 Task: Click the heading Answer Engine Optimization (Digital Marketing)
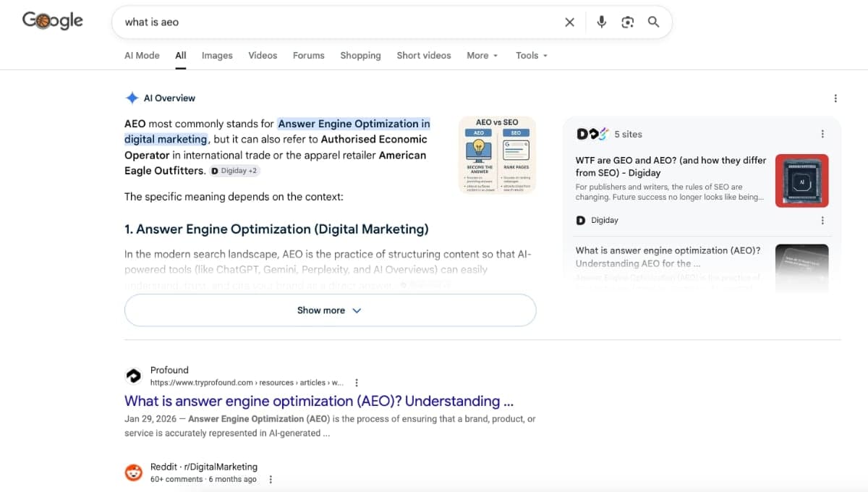(x=276, y=229)
